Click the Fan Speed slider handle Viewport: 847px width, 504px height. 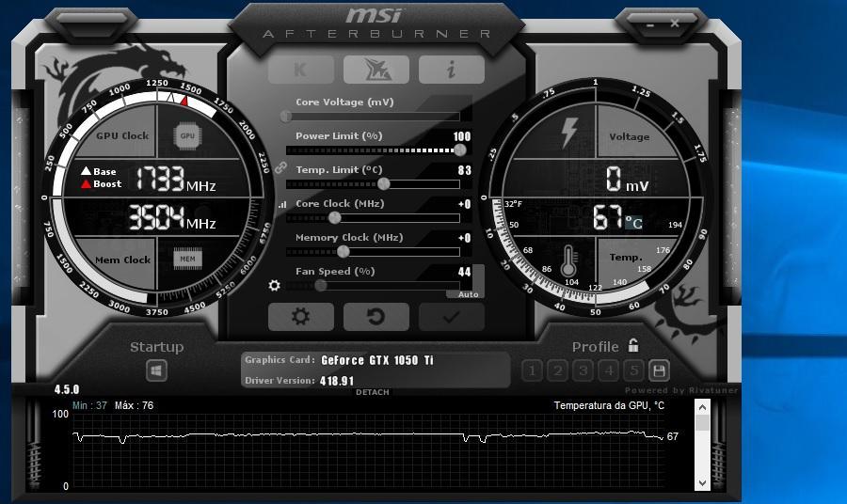click(x=320, y=286)
